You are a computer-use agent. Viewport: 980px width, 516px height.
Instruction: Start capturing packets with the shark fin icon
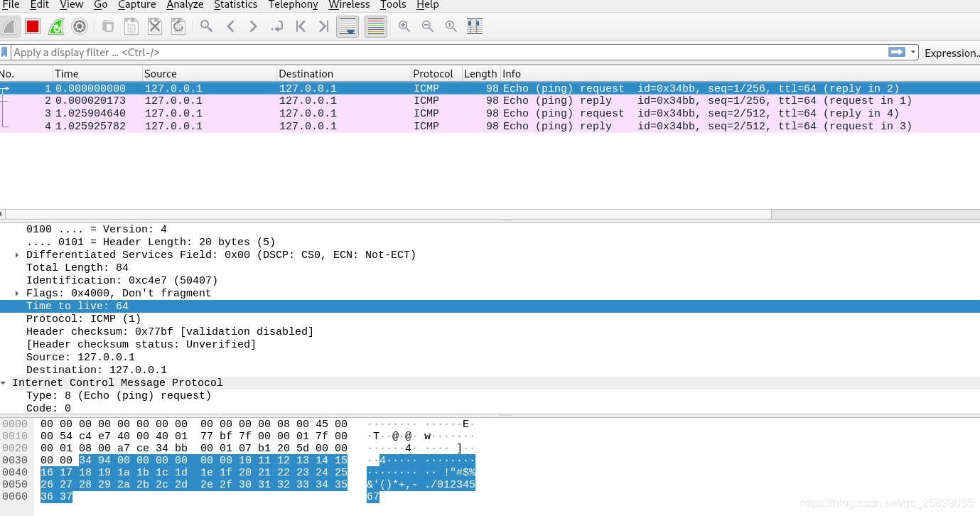coord(10,26)
